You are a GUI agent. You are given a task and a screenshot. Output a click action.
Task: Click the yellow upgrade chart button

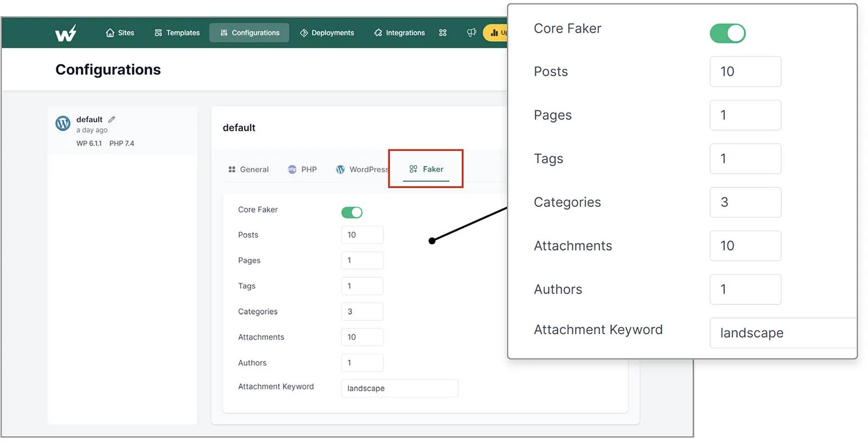coord(496,33)
